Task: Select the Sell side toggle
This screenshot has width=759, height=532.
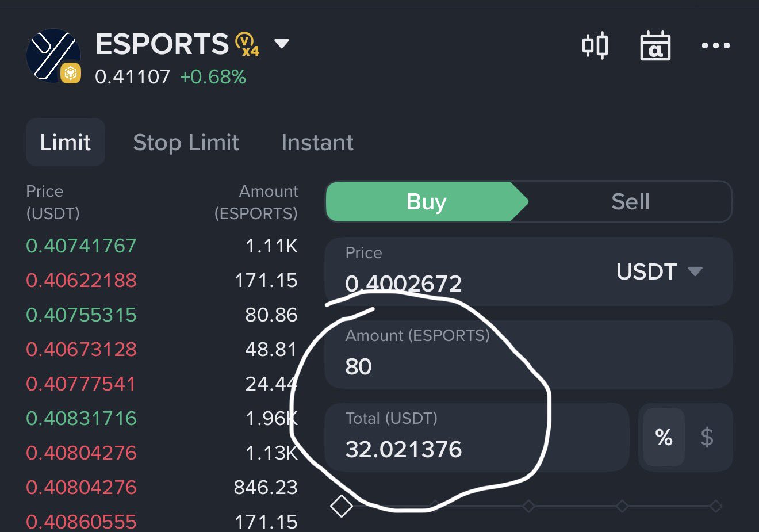Action: (630, 202)
